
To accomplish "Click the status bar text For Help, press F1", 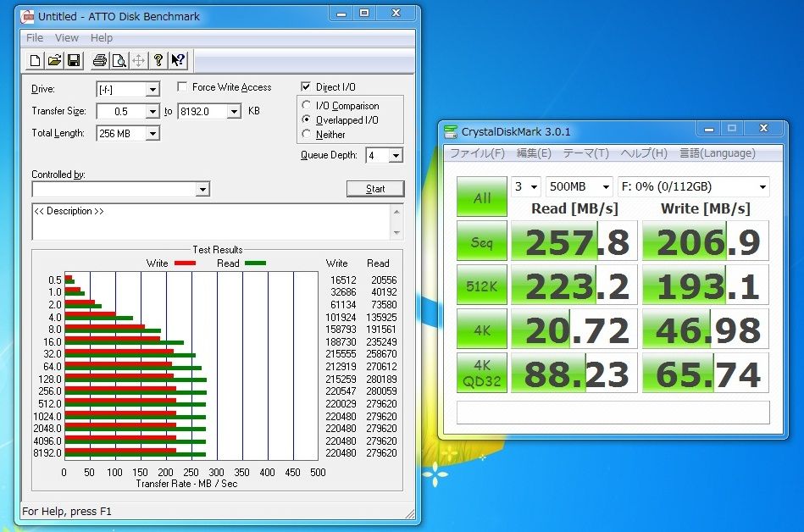I will [x=67, y=511].
